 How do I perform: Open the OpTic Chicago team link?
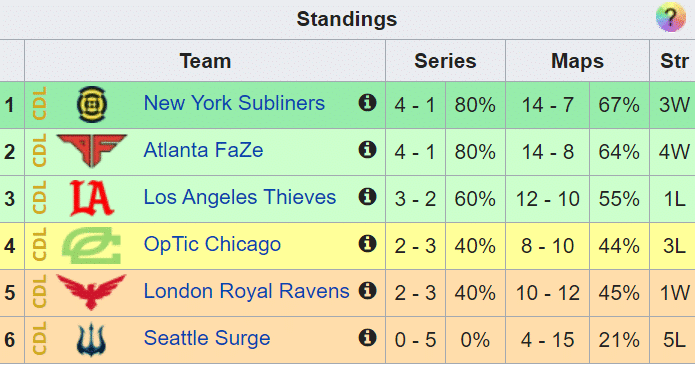click(212, 244)
